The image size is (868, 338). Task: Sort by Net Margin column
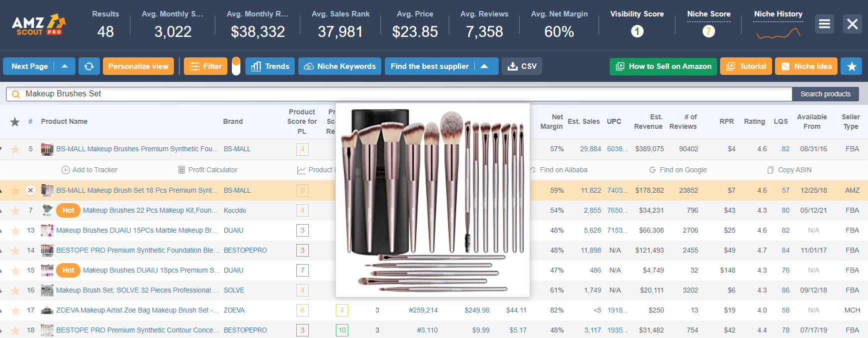click(x=551, y=121)
